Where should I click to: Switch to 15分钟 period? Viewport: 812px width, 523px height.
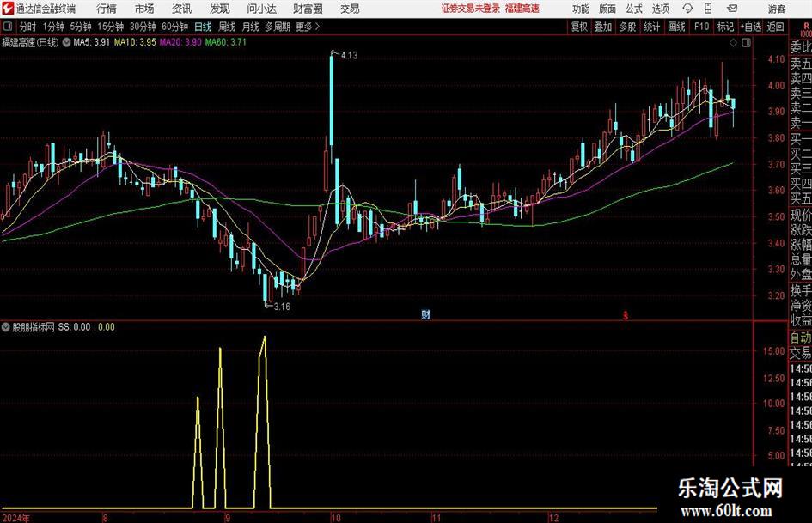(111, 27)
